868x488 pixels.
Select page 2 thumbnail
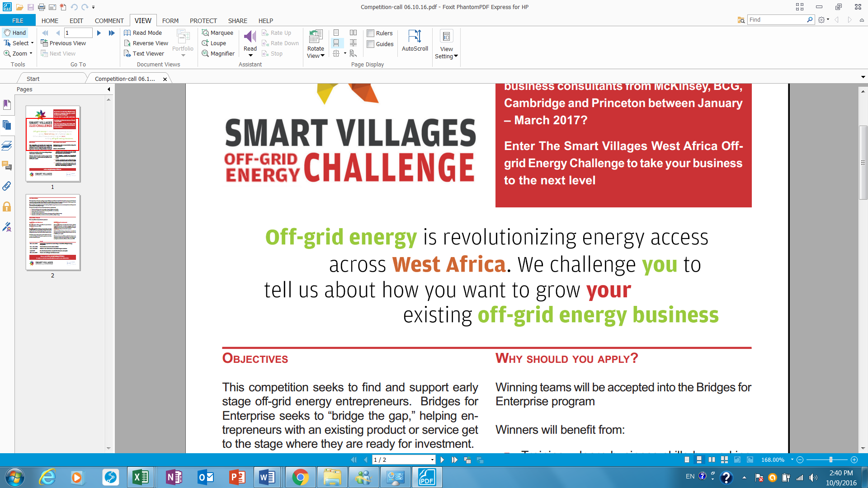pos(53,232)
